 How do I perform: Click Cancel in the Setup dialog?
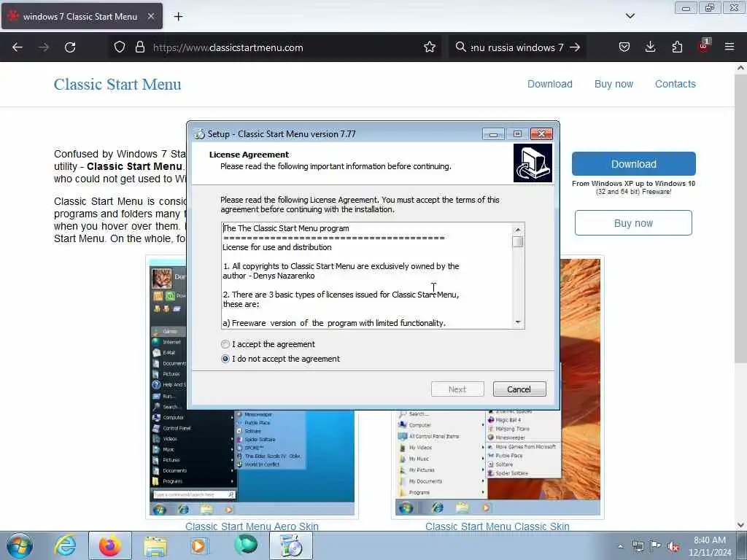pos(519,389)
